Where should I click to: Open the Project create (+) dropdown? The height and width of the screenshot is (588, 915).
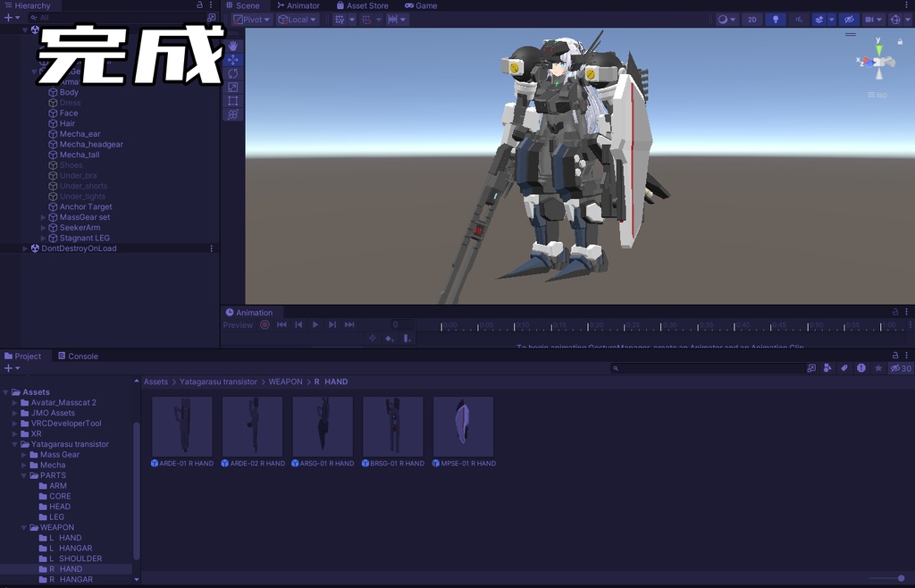click(x=12, y=368)
